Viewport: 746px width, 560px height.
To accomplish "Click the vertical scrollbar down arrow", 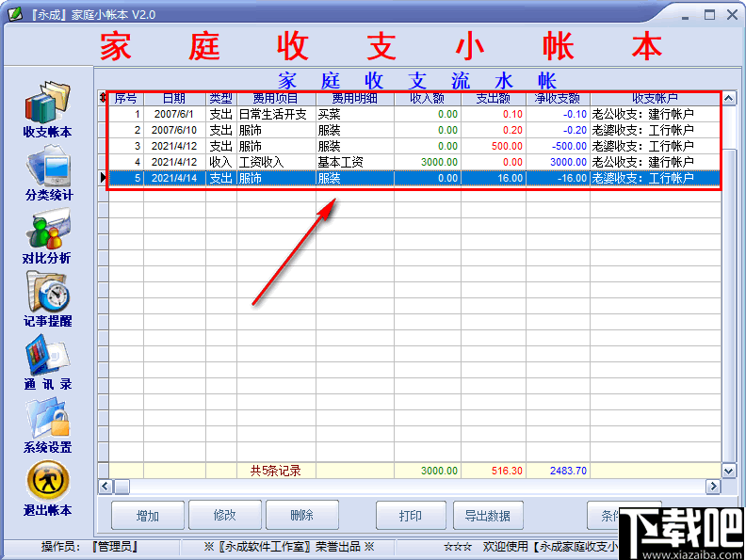I will (x=728, y=471).
